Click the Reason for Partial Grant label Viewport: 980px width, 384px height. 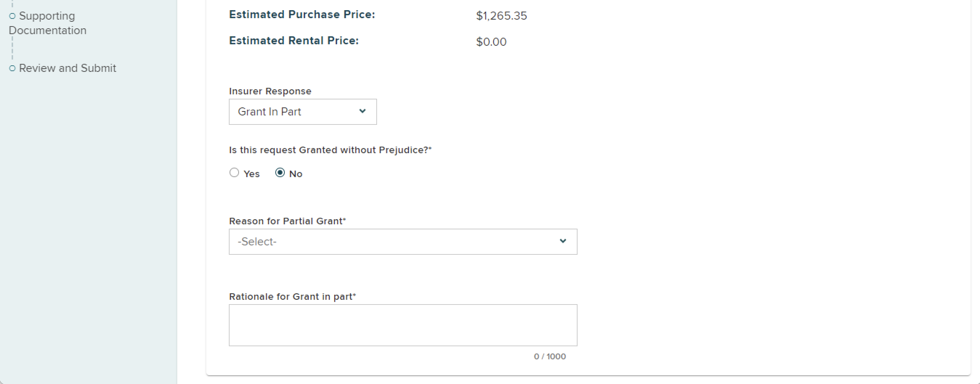(287, 221)
